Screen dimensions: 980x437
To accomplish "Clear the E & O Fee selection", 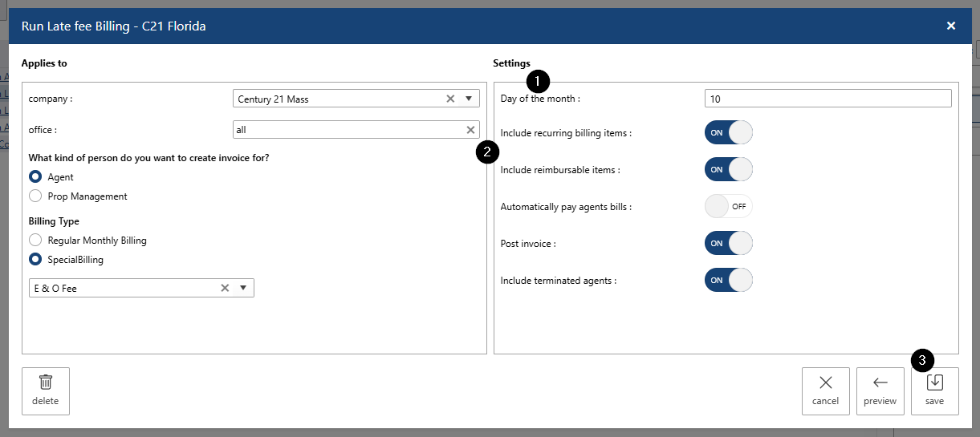I will click(225, 288).
